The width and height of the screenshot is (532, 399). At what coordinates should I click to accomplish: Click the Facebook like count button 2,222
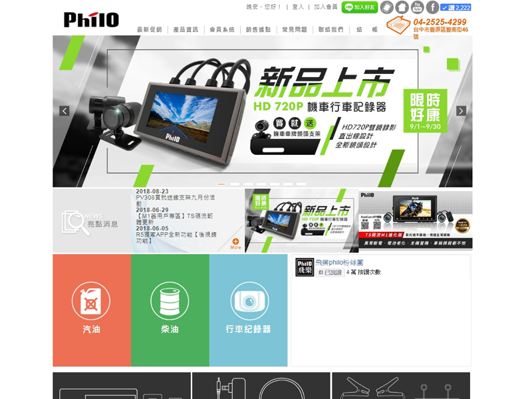tap(456, 7)
